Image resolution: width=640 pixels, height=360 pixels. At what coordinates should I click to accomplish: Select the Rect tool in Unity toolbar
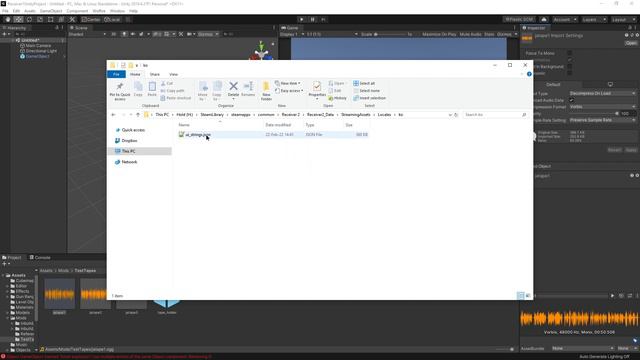pos(51,20)
